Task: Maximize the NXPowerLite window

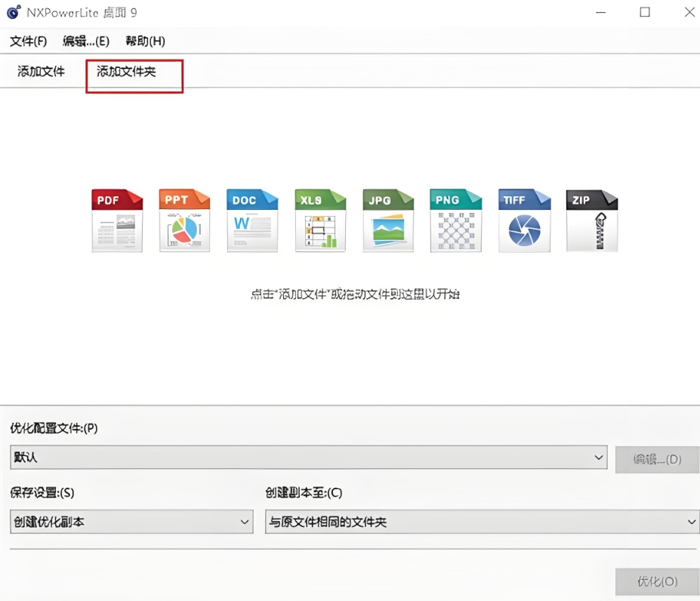Action: pyautogui.click(x=645, y=12)
